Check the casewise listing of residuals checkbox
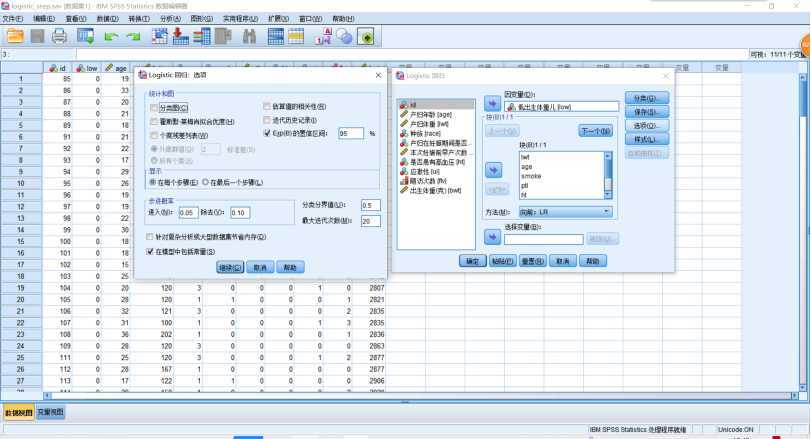The image size is (811, 439). click(x=154, y=135)
